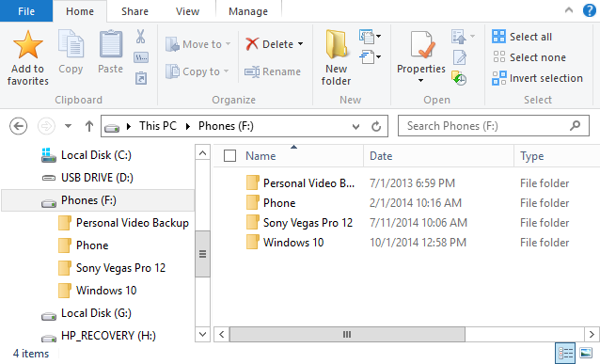600x364 pixels.
Task: Switch to the View ribbon tab
Action: 187,11
